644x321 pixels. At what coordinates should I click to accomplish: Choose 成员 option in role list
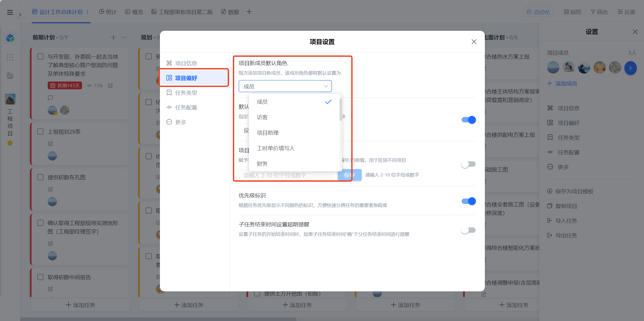point(294,102)
